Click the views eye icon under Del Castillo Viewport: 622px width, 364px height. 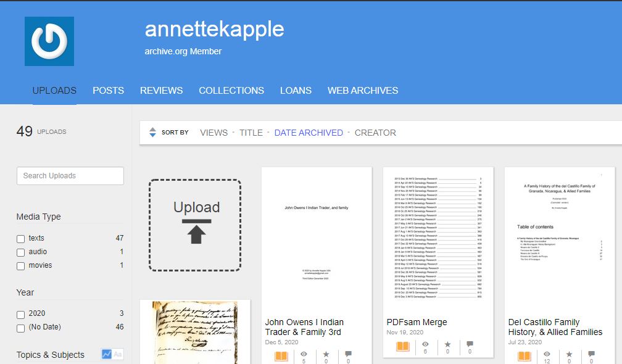pos(547,354)
